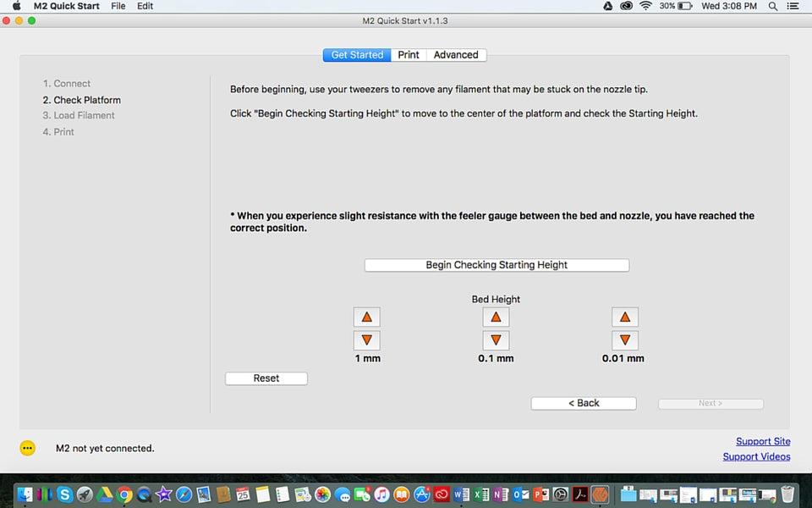This screenshot has width=812, height=508.
Task: Raise bed height by 1 mm
Action: tap(366, 317)
